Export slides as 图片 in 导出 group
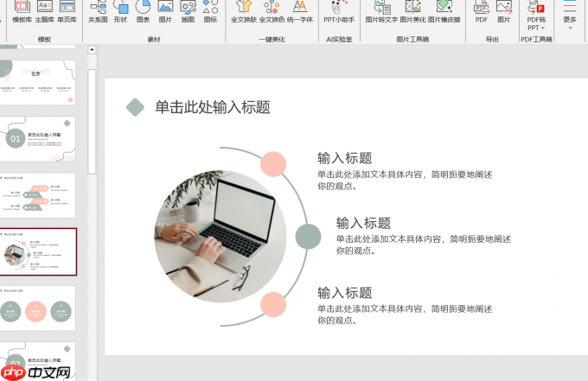This screenshot has width=588, height=381. click(x=503, y=11)
